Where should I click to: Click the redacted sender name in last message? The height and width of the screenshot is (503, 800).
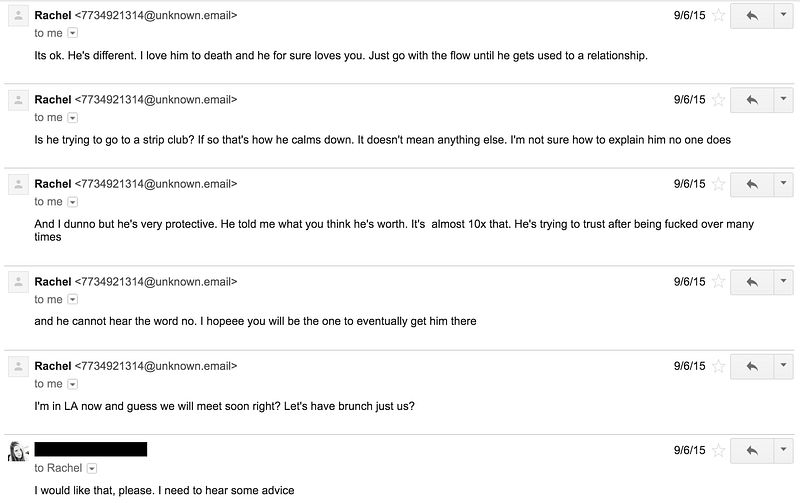pyautogui.click(x=91, y=449)
